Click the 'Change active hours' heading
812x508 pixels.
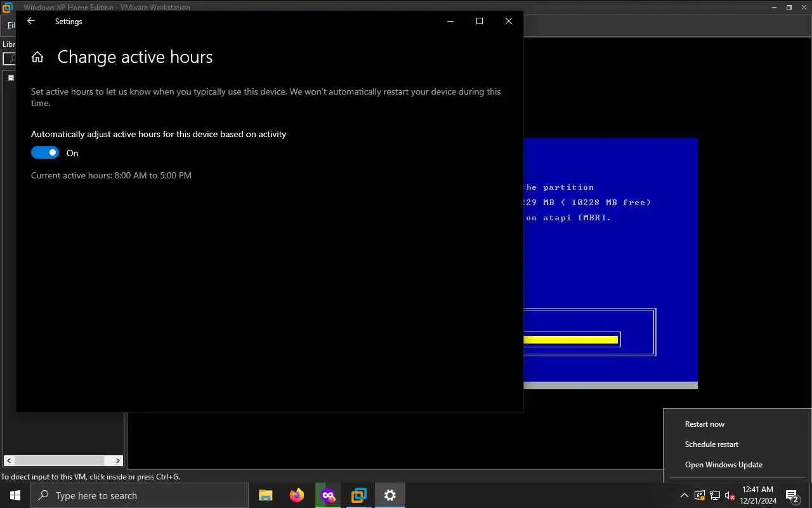(135, 57)
